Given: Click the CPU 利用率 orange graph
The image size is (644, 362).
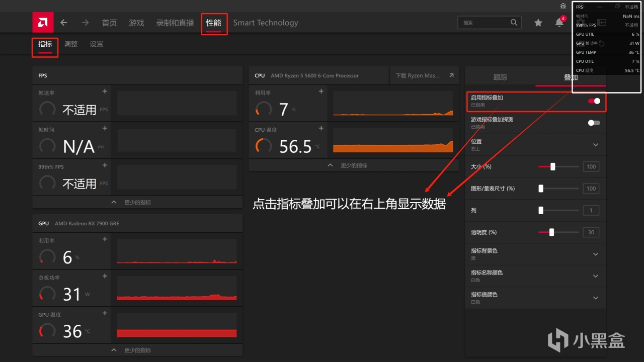Looking at the screenshot, I should point(393,104).
